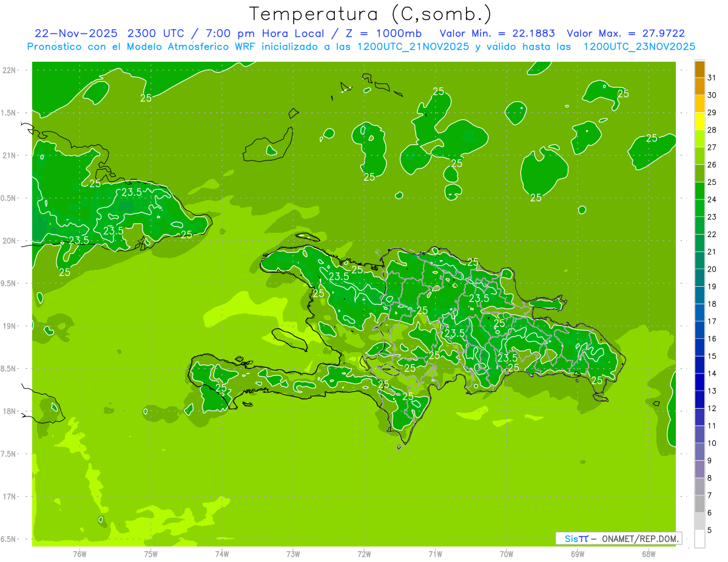Click the "21N" latitude axis label

click(10, 156)
